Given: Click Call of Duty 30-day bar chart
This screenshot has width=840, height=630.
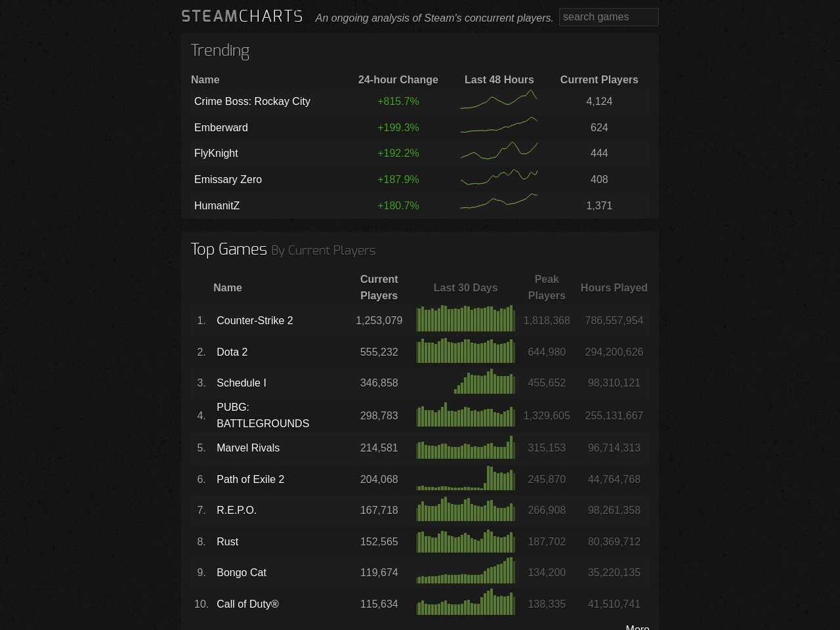Looking at the screenshot, I should (x=465, y=602).
